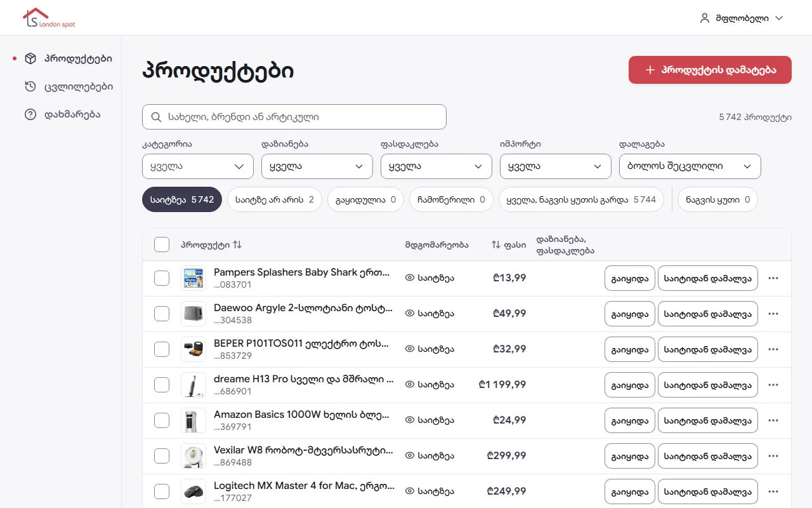Select the ნაგვის ყუთი filter tab
This screenshot has width=812, height=508.
(717, 199)
